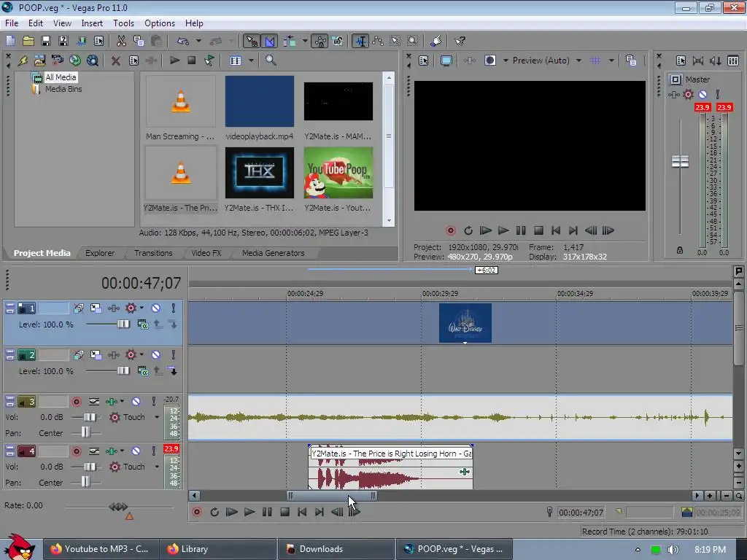Image resolution: width=747 pixels, height=560 pixels.
Task: Select the videoplayback.mp4 thumbnail
Action: coord(260,101)
